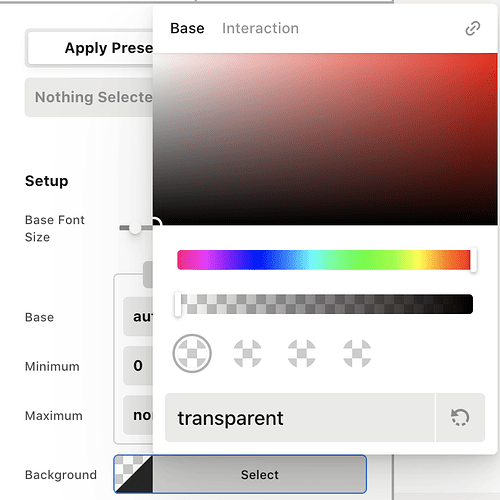Click the rainbow hue slider bar

(325, 260)
